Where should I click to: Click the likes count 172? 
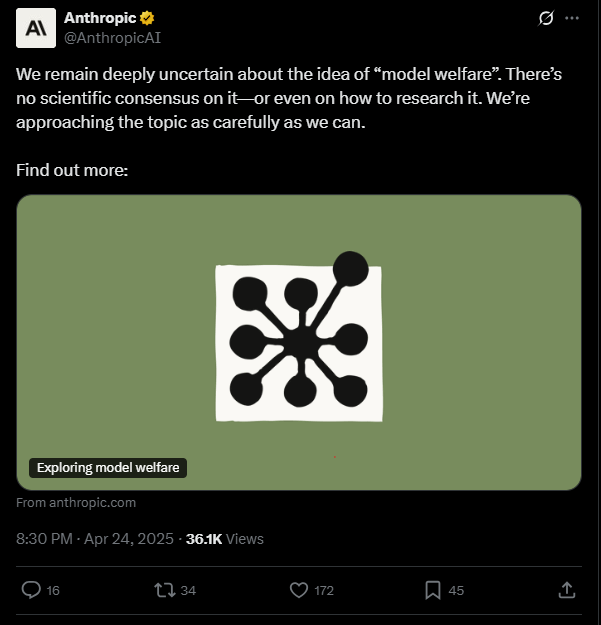tap(324, 591)
